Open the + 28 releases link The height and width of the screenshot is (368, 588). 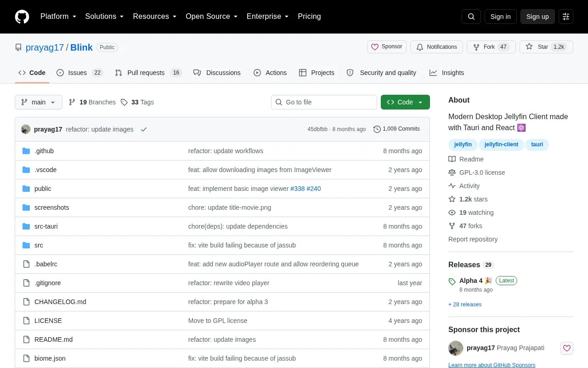tap(465, 305)
